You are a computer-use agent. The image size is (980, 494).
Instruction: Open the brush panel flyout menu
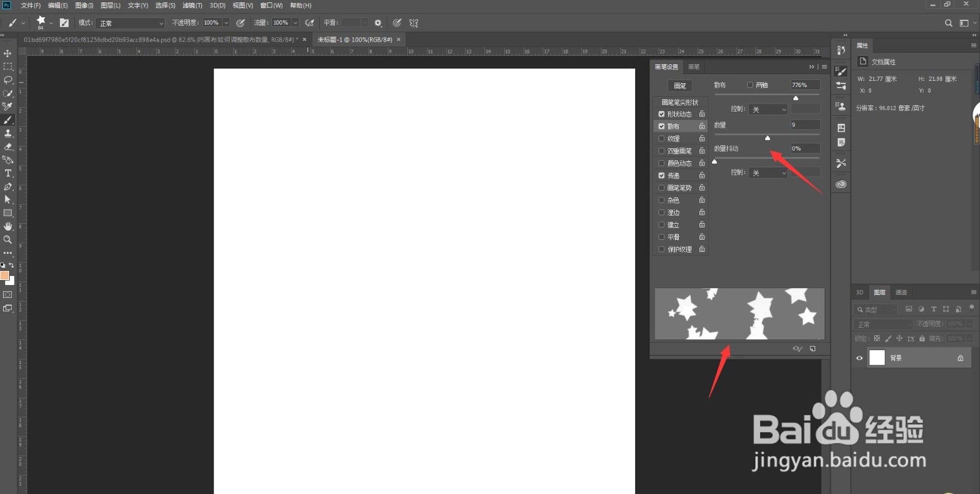coord(824,67)
